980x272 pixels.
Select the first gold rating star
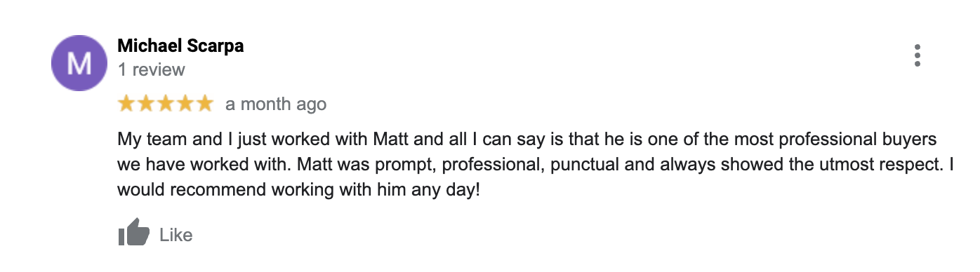pos(126,104)
